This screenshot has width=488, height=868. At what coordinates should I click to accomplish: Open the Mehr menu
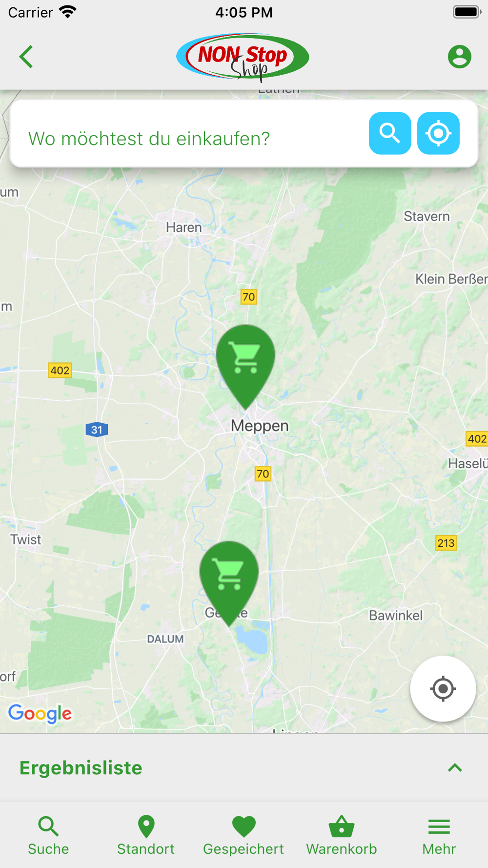click(439, 835)
